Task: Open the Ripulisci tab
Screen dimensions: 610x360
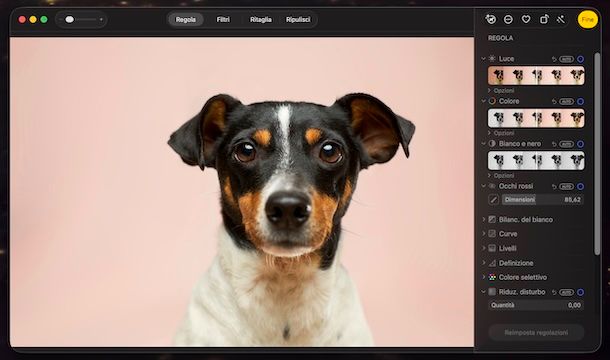Action: pos(298,19)
